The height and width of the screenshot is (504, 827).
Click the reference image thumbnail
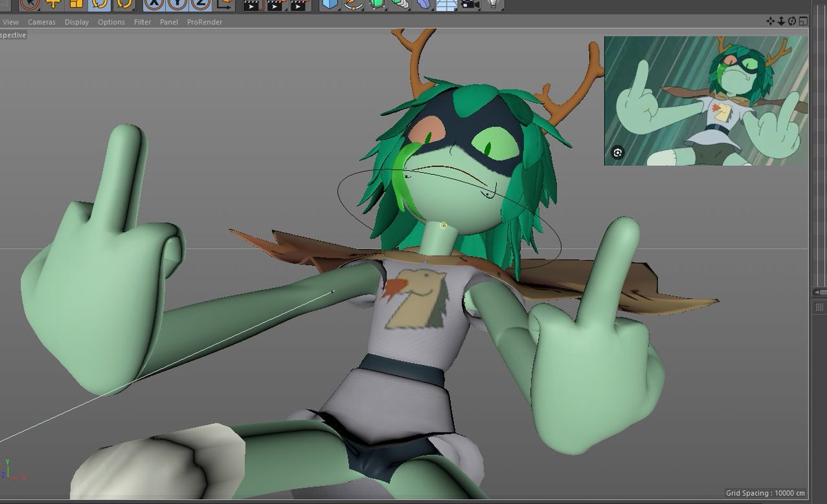pos(706,101)
